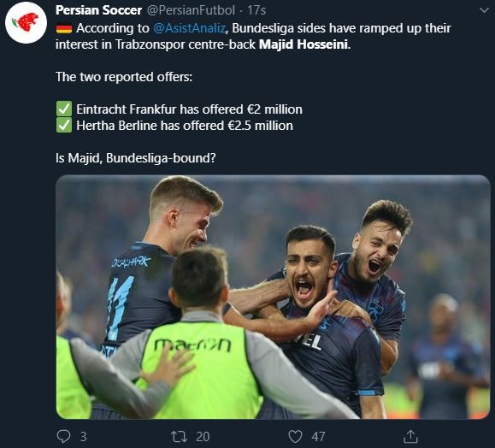Click the German flag emoji in tweet

click(64, 29)
